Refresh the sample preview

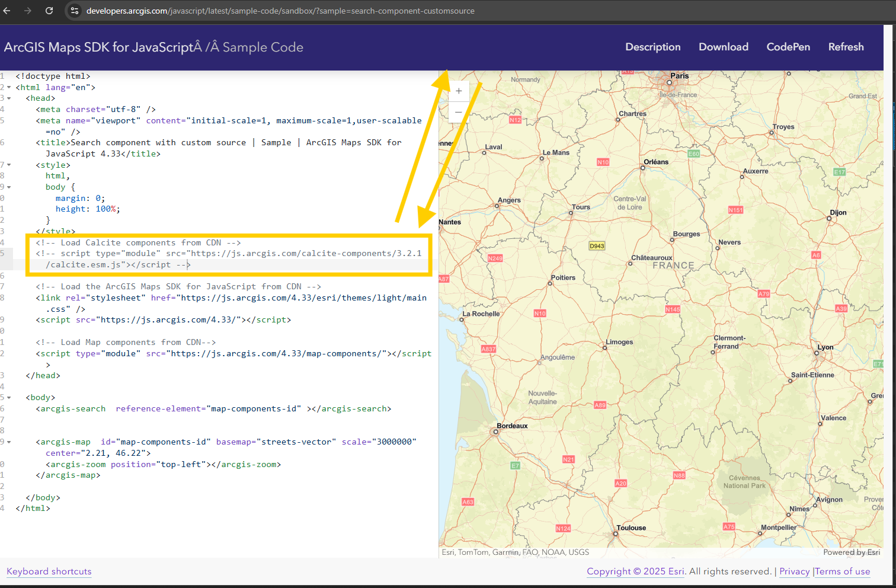coord(846,47)
